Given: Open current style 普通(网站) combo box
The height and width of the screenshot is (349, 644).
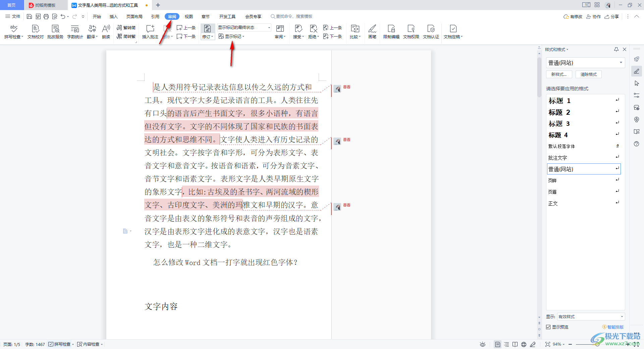Looking at the screenshot, I should [x=586, y=63].
